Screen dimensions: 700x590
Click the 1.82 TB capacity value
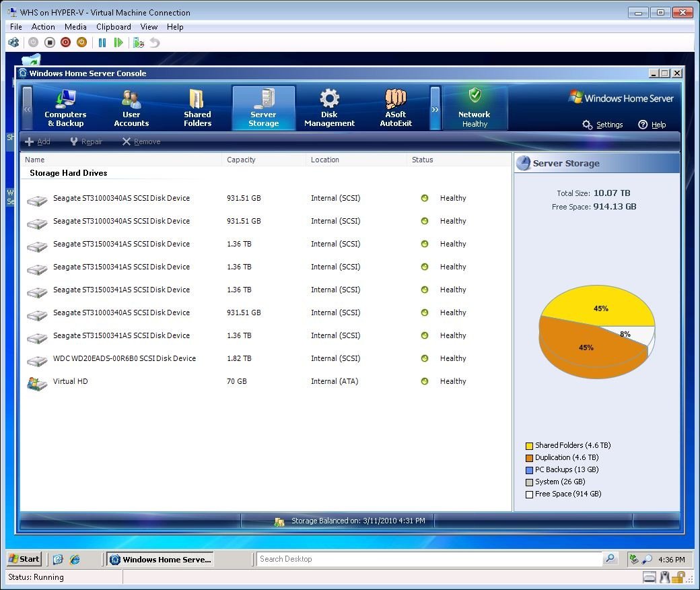(240, 358)
